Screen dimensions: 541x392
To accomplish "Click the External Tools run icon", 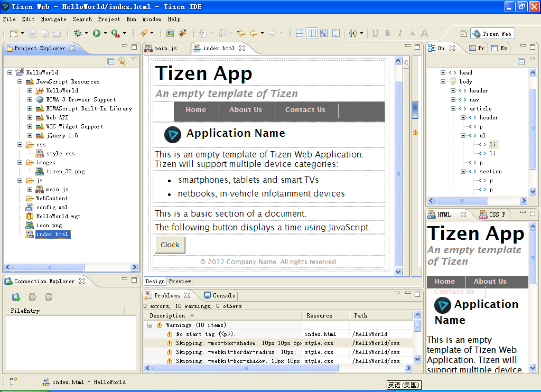I will 116,33.
